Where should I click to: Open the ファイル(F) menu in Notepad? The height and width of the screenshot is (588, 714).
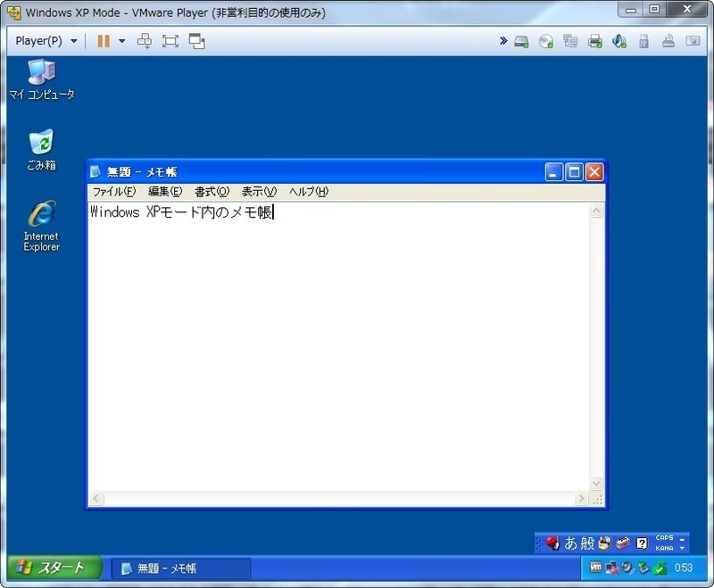coord(114,192)
